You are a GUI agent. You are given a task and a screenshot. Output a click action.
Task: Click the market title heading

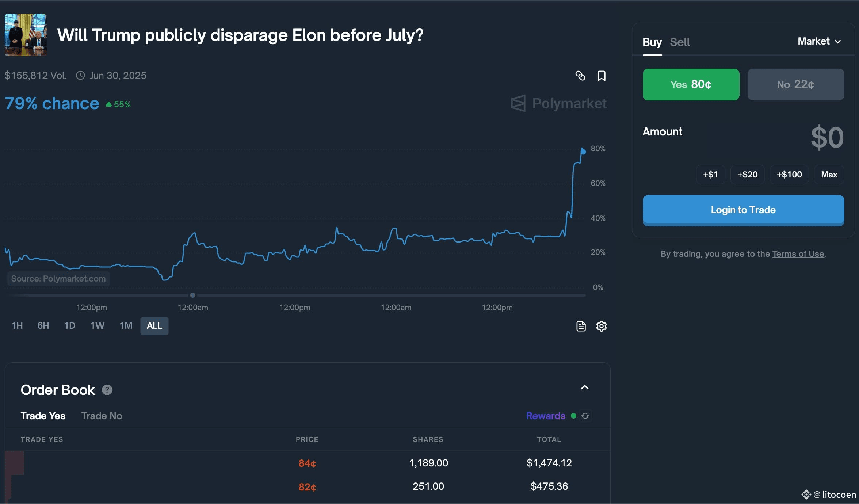click(x=240, y=35)
